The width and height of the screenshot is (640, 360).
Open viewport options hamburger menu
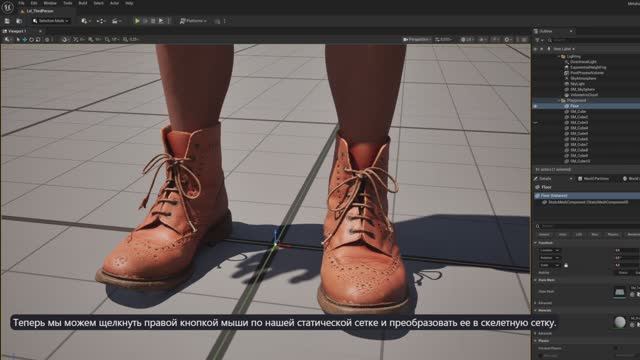[x=7, y=40]
